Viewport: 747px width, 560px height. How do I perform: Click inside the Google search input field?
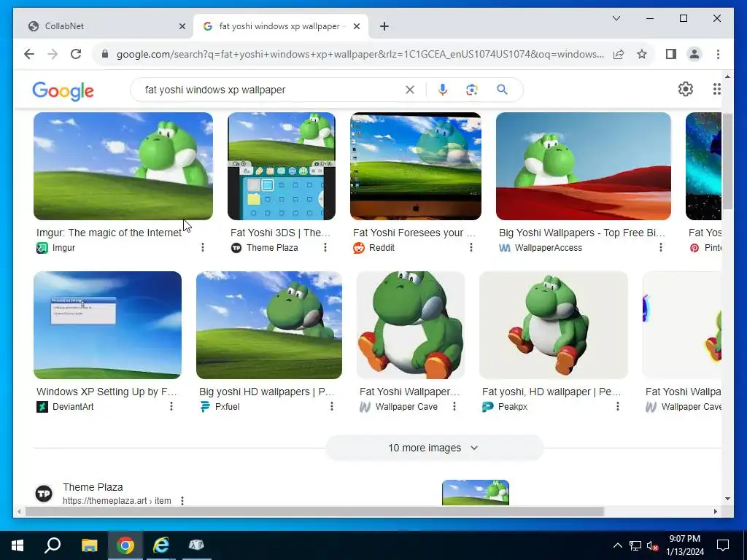271,90
